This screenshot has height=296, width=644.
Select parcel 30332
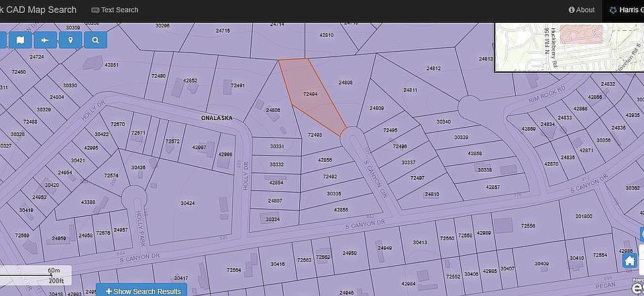click(277, 165)
